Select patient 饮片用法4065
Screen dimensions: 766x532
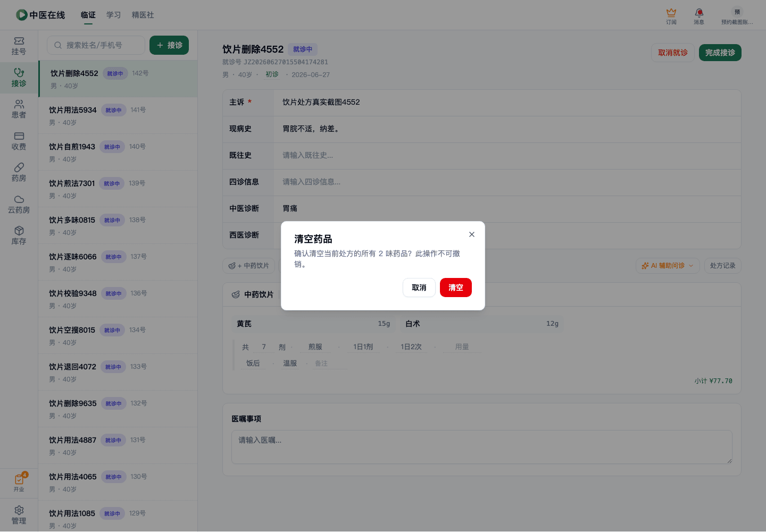(x=118, y=482)
